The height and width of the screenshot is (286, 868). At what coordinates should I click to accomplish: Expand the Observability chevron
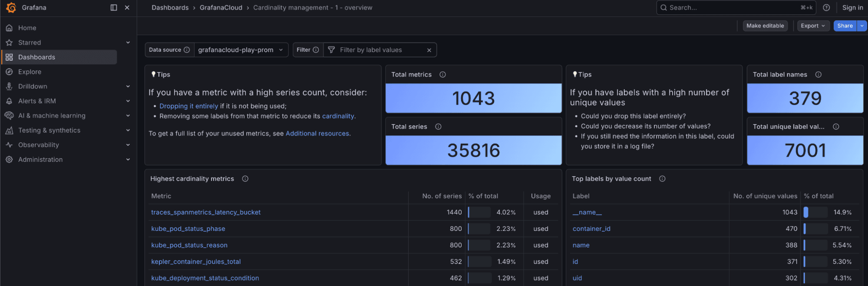pyautogui.click(x=128, y=145)
